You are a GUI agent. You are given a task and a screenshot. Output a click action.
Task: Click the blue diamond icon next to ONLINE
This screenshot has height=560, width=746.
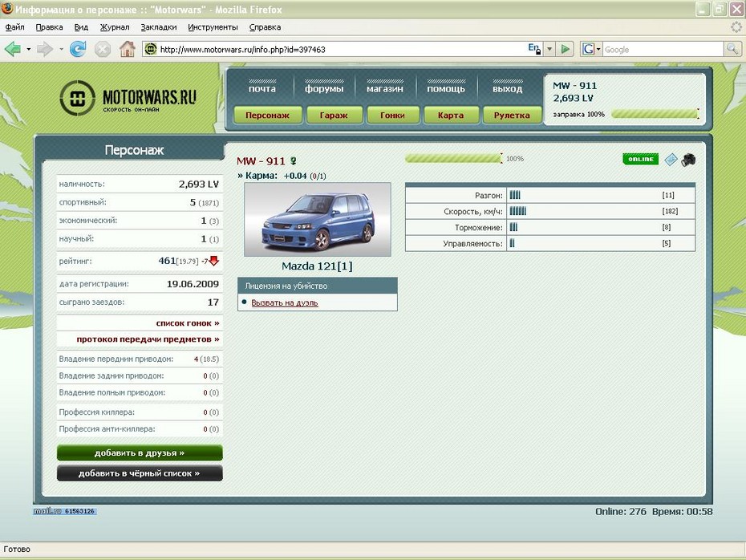(x=671, y=160)
